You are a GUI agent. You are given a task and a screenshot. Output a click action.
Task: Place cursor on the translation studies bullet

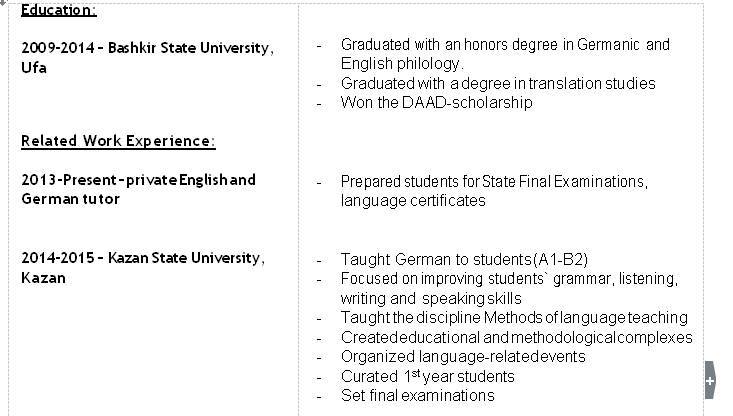[x=497, y=84]
